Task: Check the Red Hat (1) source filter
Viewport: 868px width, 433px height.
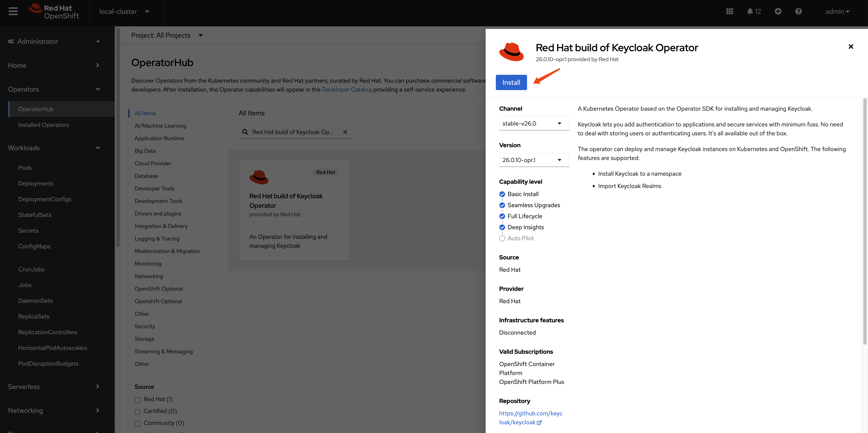Action: coord(137,400)
